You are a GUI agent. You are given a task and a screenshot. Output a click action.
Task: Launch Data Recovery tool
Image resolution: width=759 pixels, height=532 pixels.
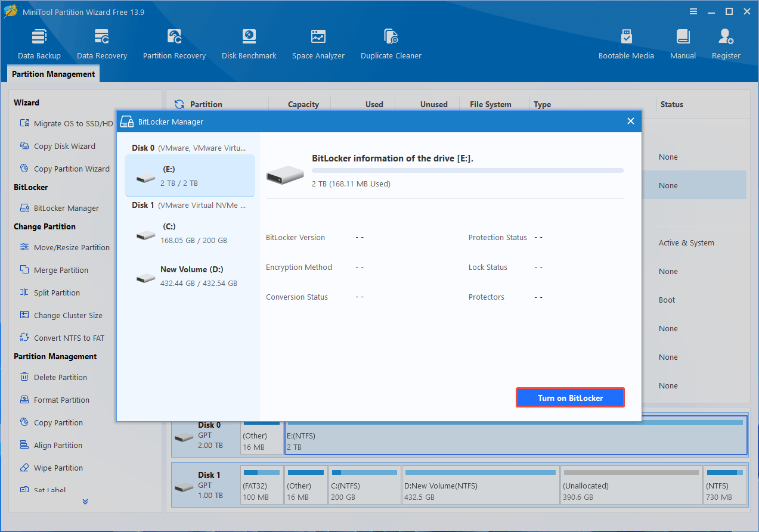[x=102, y=44]
